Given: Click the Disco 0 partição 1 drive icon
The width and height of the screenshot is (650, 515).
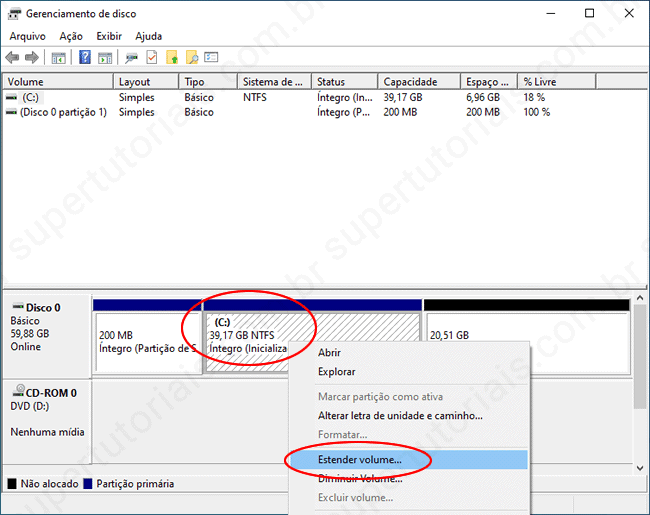Looking at the screenshot, I should (12, 112).
